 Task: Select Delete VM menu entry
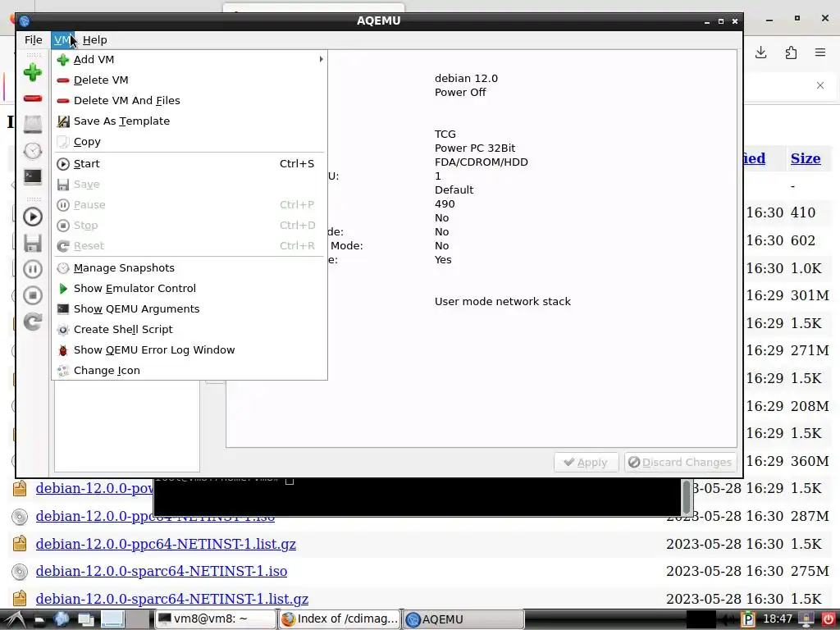(189, 80)
